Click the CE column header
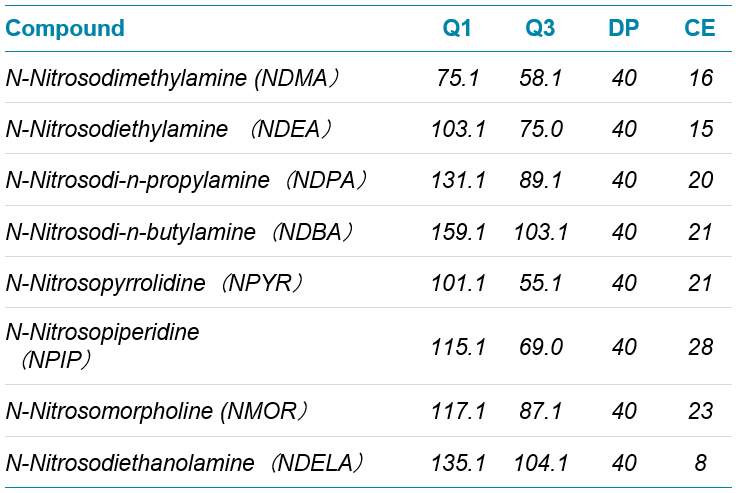Image resolution: width=738 pixels, height=493 pixels. (699, 28)
